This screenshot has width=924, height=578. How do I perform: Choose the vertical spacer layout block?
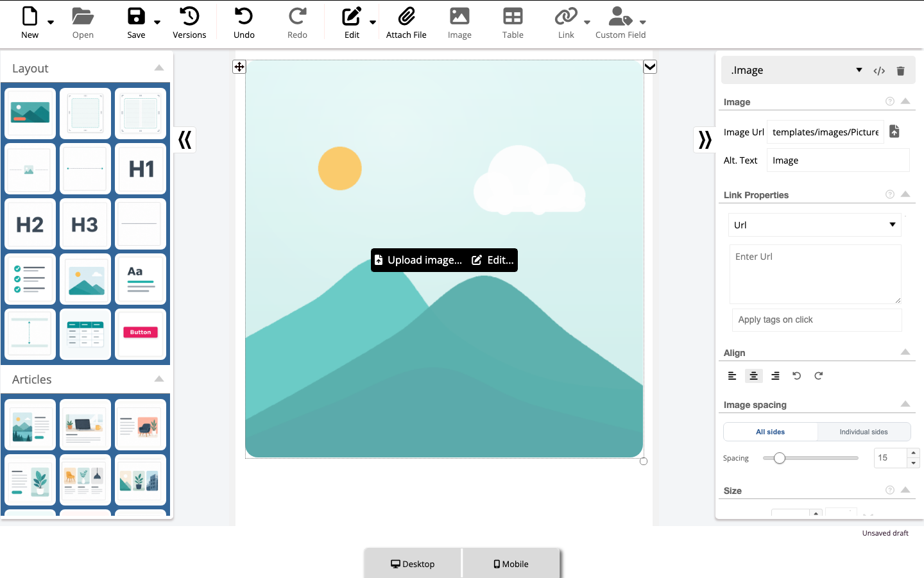(x=30, y=334)
